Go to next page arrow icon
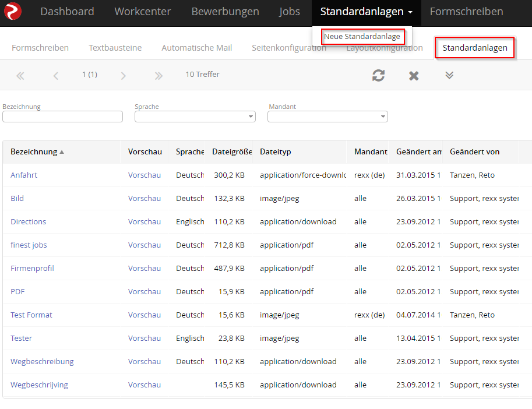This screenshot has width=532, height=409. click(123, 76)
